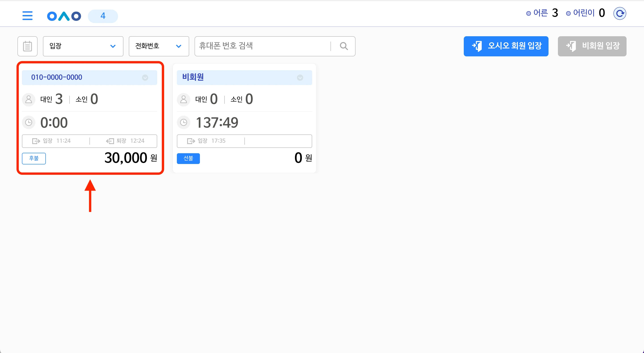The height and width of the screenshot is (353, 644).
Task: Expand the 입장 status dropdown
Action: click(x=83, y=46)
